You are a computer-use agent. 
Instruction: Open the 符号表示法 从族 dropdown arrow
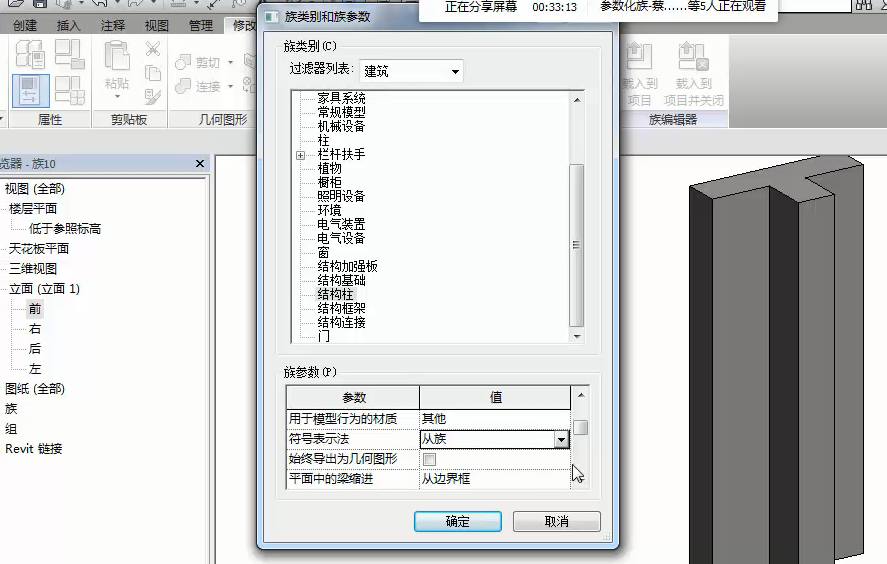click(x=561, y=439)
